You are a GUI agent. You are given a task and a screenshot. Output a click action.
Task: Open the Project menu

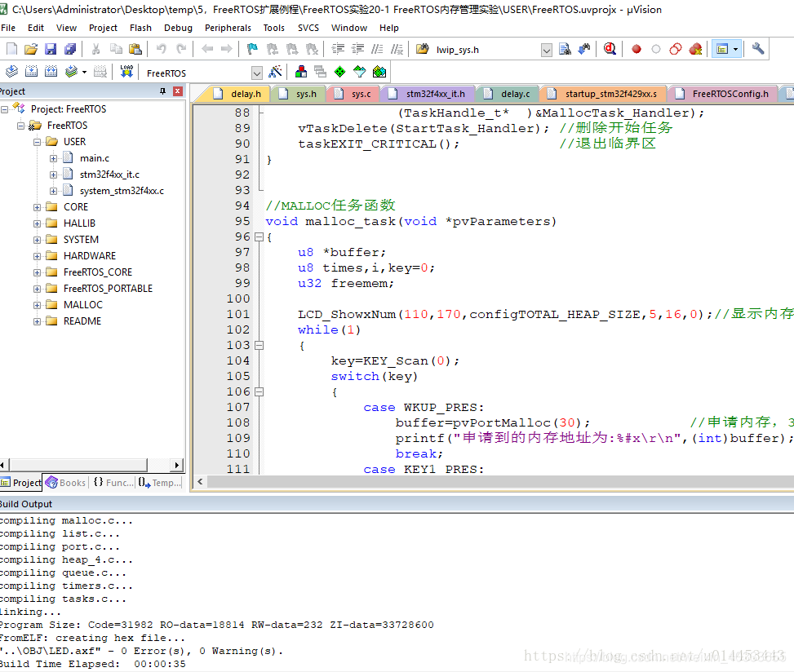(x=103, y=28)
